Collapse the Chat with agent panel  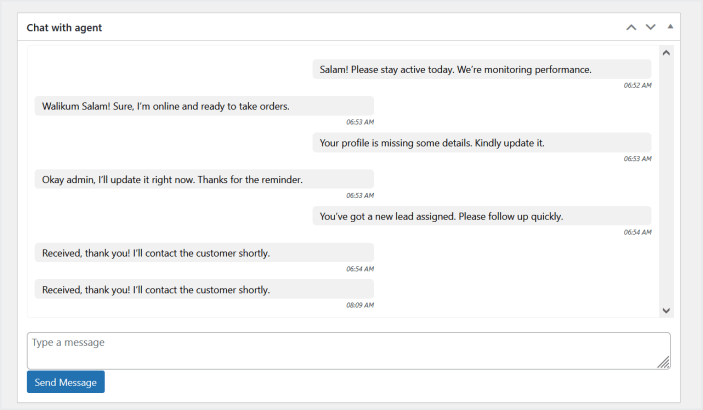pyautogui.click(x=670, y=27)
